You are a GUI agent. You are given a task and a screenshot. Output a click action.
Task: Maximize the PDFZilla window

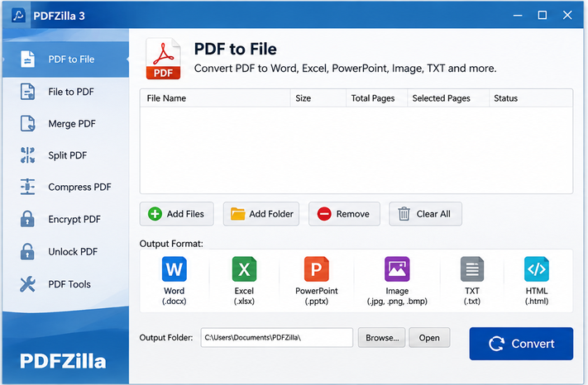[543, 16]
